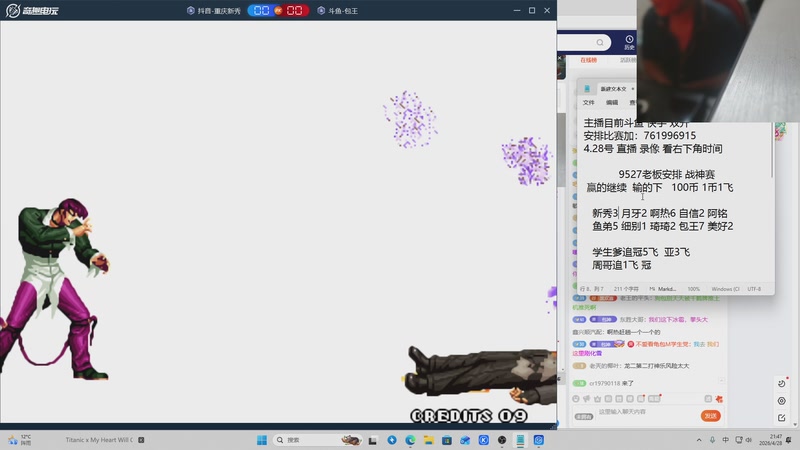
Task: Switch to the 在线榜 tab
Action: pos(588,60)
